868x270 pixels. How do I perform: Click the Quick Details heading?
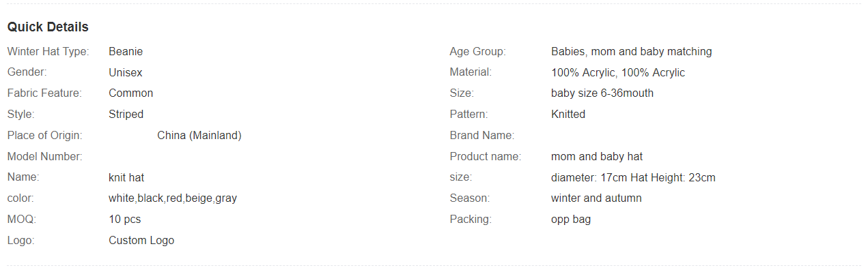coord(48,27)
